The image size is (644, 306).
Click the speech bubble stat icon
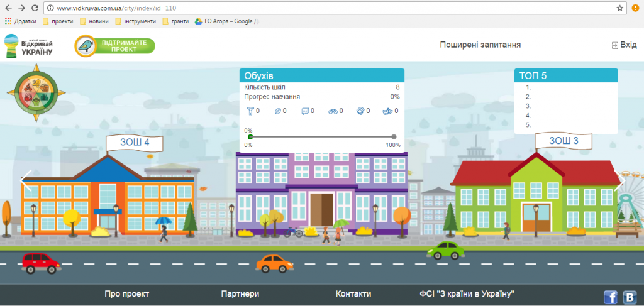(305, 111)
